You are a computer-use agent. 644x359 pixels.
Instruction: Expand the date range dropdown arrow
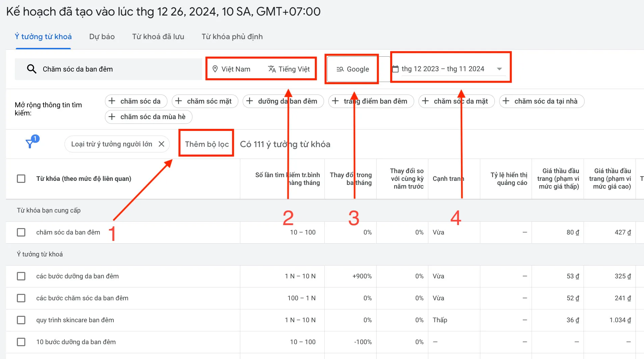click(499, 69)
